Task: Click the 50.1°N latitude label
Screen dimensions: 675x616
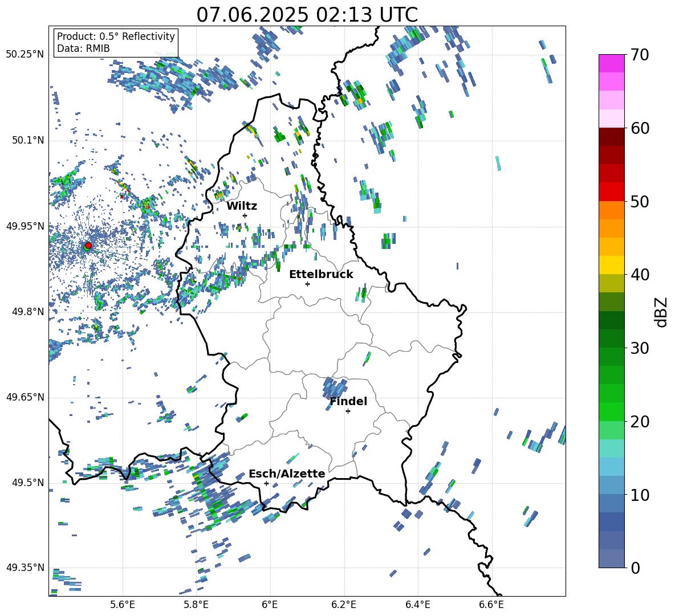Action: pyautogui.click(x=27, y=141)
